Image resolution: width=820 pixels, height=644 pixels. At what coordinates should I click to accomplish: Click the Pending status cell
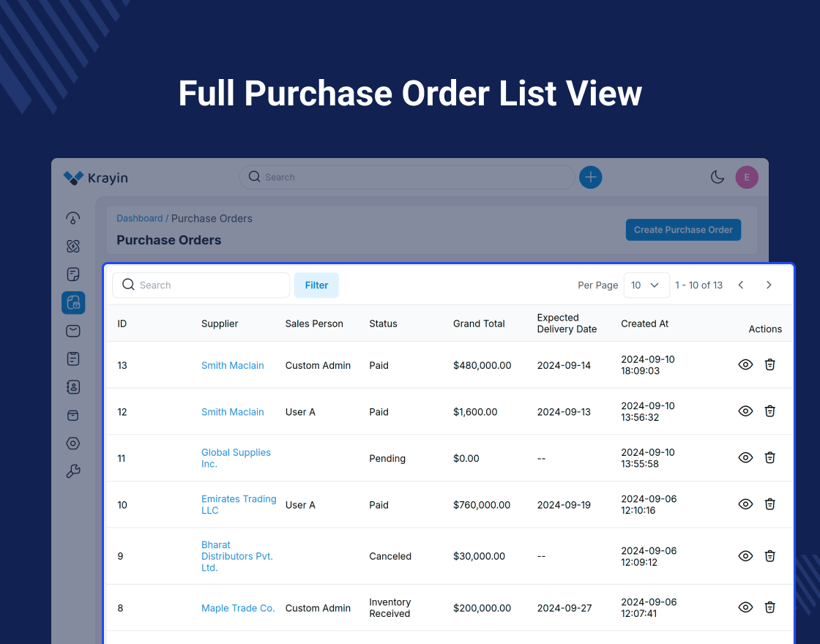coord(387,458)
